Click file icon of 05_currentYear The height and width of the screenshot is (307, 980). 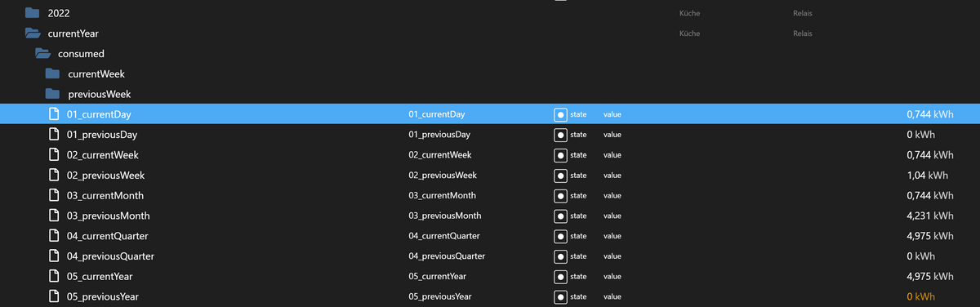[x=55, y=276]
